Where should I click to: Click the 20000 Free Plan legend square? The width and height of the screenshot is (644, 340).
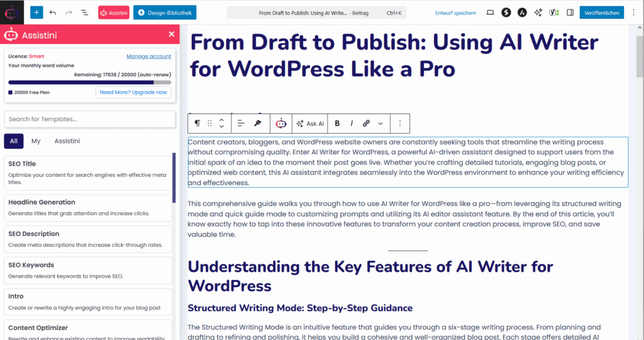10,92
